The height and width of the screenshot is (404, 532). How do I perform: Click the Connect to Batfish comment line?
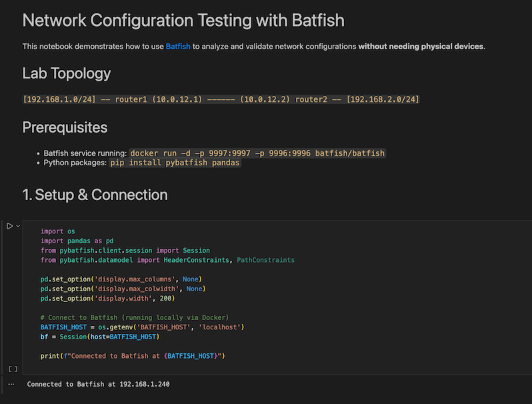pos(134,317)
